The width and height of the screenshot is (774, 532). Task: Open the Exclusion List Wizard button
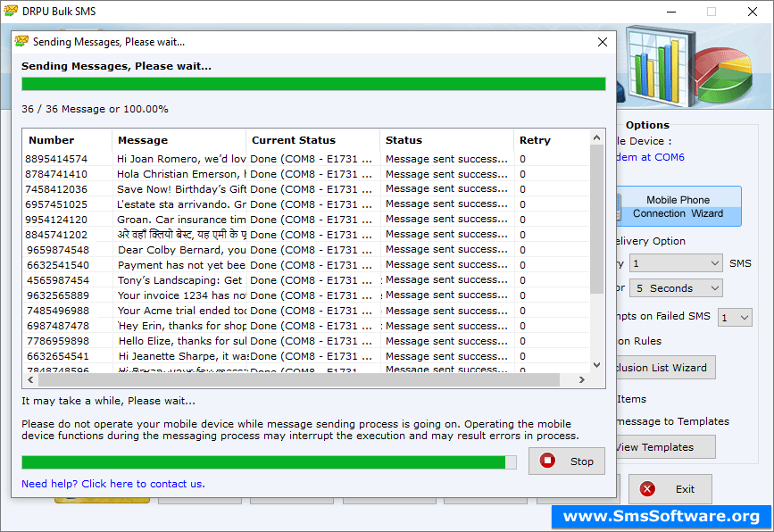[665, 368]
